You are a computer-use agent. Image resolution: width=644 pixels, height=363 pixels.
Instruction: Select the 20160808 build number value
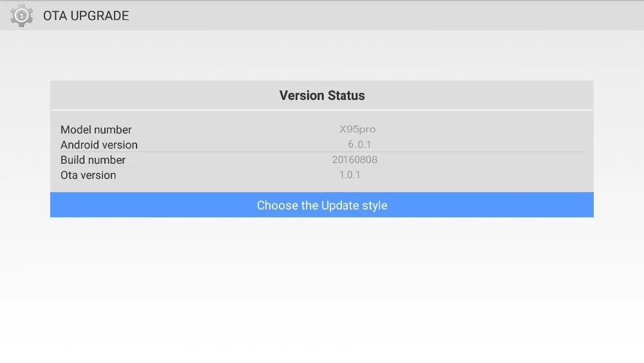tap(355, 159)
